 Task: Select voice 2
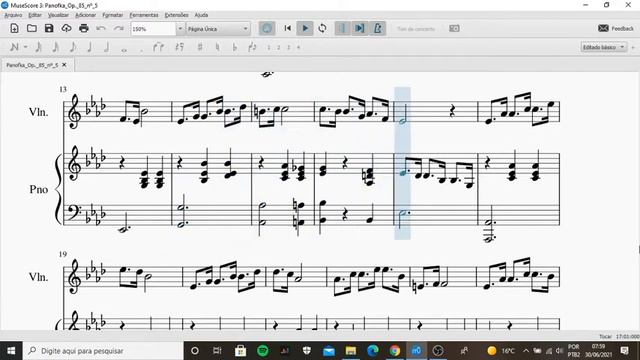coord(278,47)
